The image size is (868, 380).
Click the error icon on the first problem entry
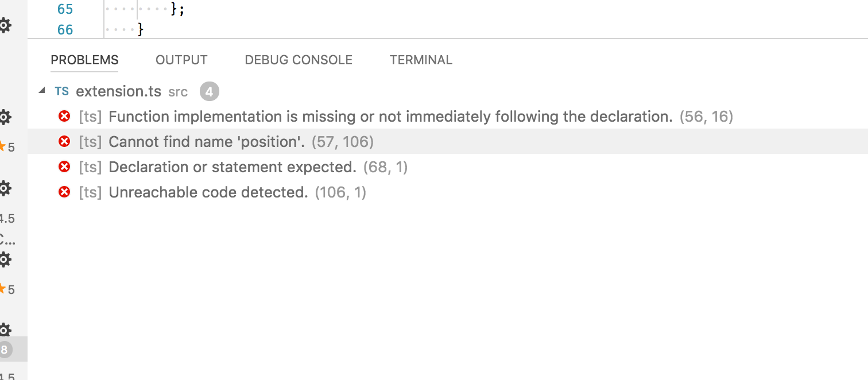tap(64, 116)
